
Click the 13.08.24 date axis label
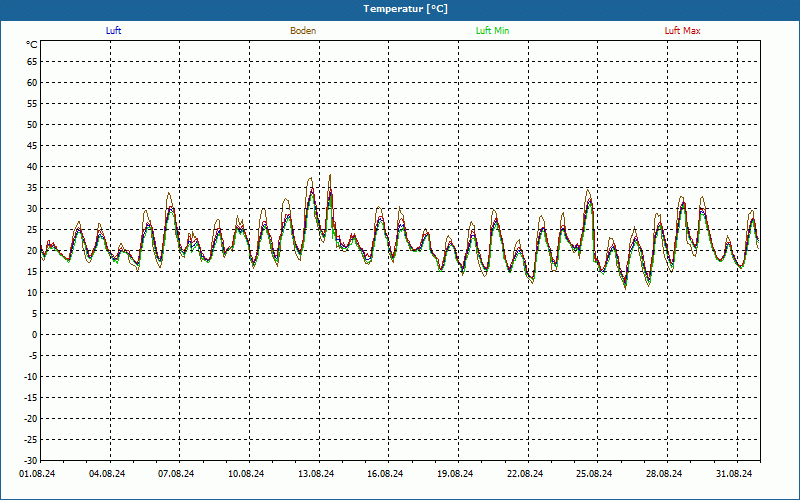(316, 474)
